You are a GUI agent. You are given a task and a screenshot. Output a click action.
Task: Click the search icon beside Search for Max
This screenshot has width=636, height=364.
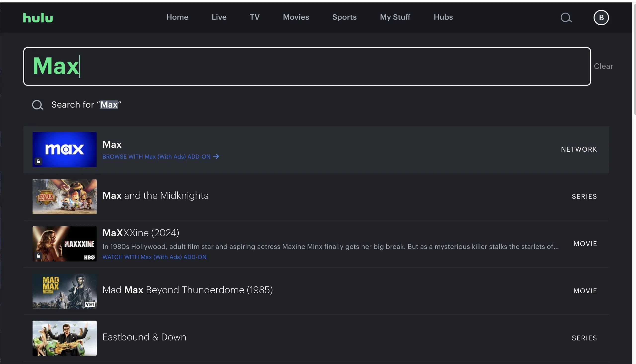pos(38,105)
